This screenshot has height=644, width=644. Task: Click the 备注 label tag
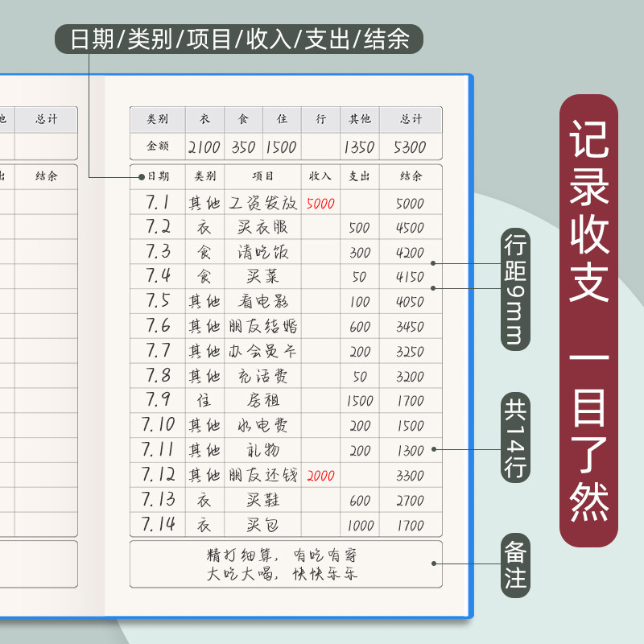click(x=515, y=565)
